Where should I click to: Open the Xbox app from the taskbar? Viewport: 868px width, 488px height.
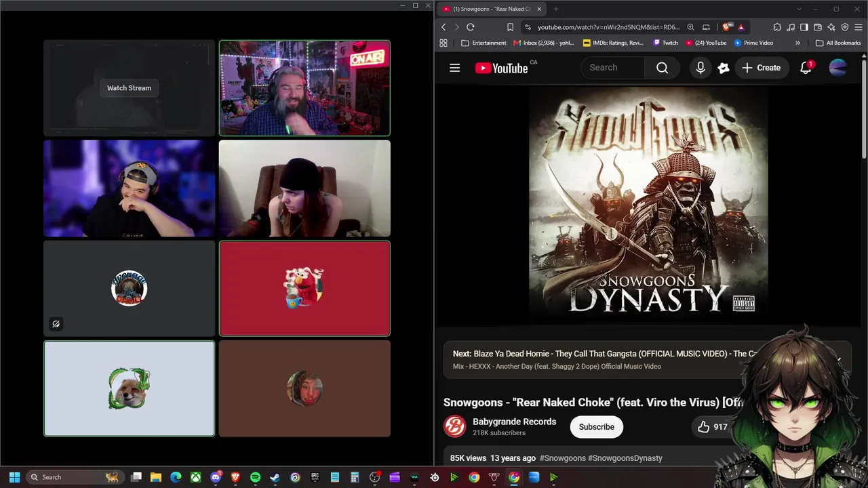tap(195, 477)
